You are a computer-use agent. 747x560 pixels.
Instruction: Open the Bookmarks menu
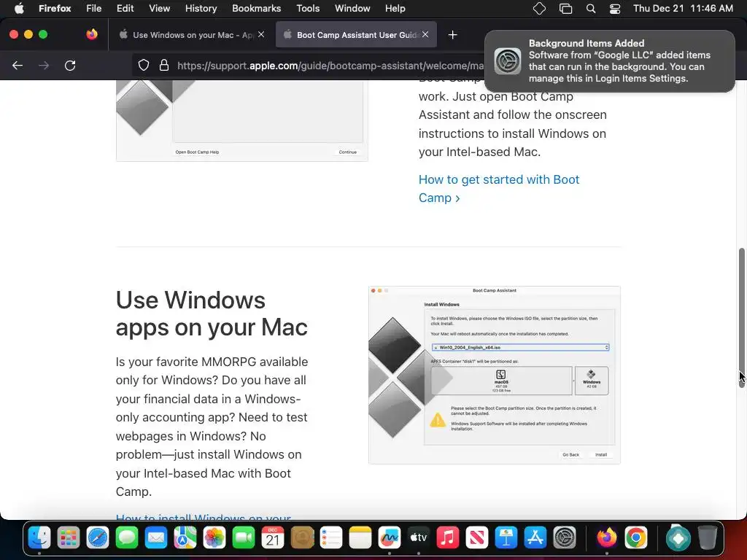tap(256, 8)
